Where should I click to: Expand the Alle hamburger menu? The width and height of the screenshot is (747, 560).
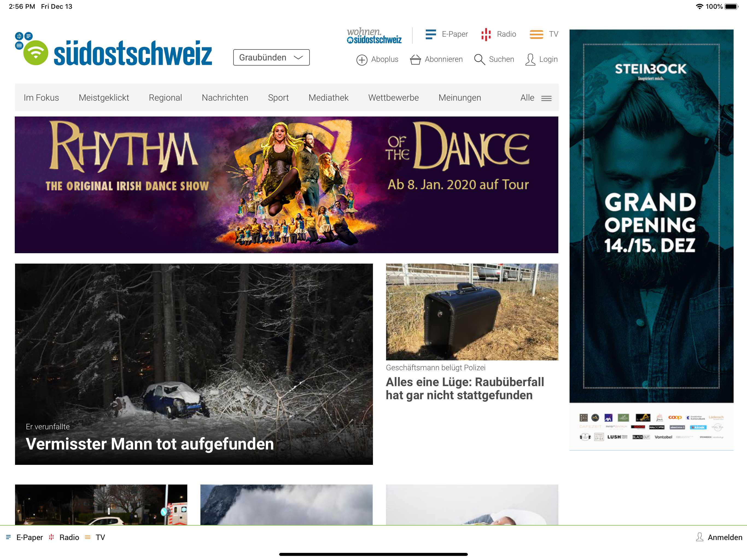[546, 98]
